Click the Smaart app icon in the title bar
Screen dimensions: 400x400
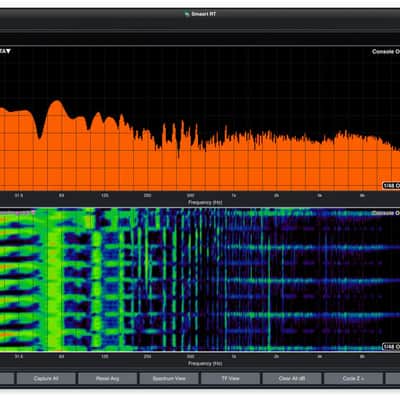click(x=187, y=14)
